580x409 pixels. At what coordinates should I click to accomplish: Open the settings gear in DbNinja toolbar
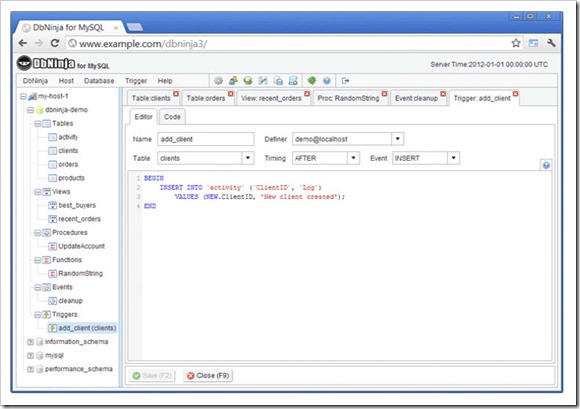pos(218,81)
